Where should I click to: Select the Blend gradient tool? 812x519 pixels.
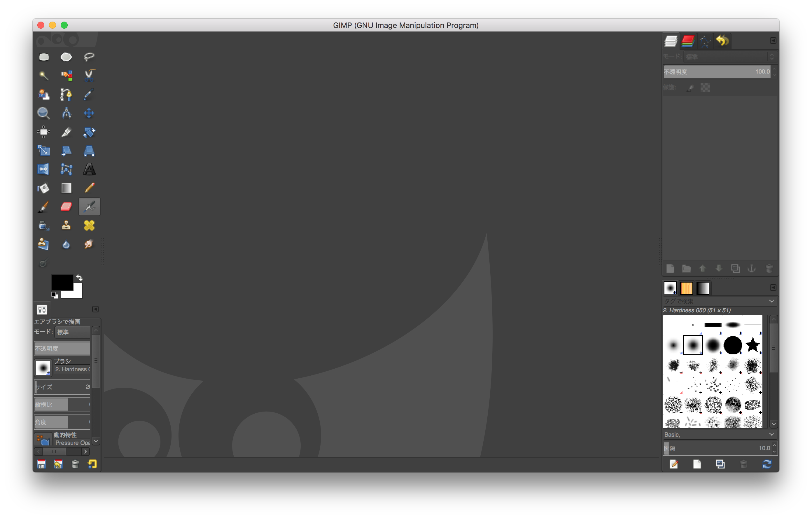[66, 188]
